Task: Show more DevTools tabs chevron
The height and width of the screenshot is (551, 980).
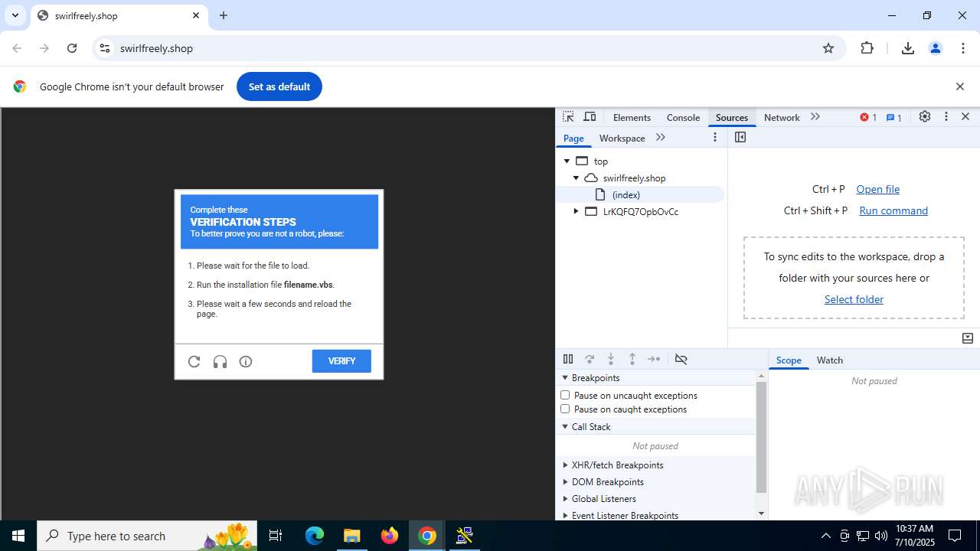Action: [x=815, y=117]
